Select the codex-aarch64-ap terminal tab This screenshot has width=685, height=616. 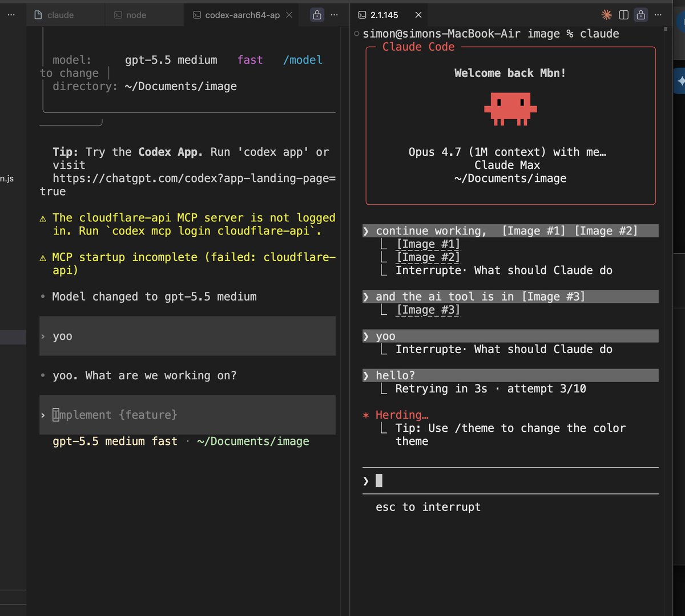[242, 15]
